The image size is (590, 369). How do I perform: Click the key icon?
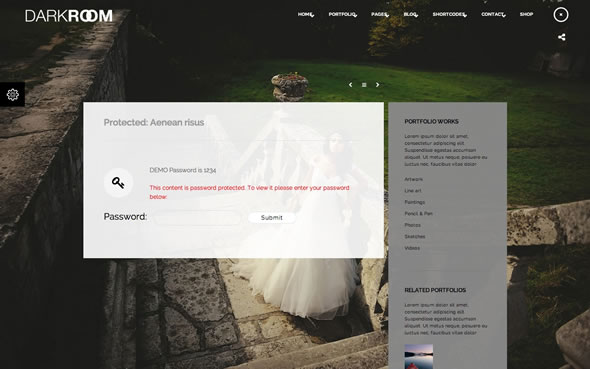118,183
